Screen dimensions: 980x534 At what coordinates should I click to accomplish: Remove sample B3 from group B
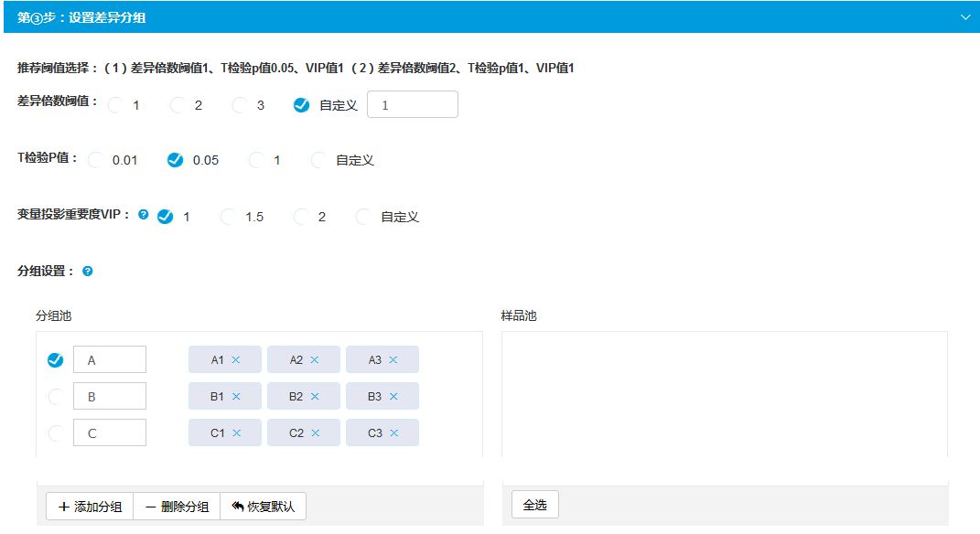[393, 397]
